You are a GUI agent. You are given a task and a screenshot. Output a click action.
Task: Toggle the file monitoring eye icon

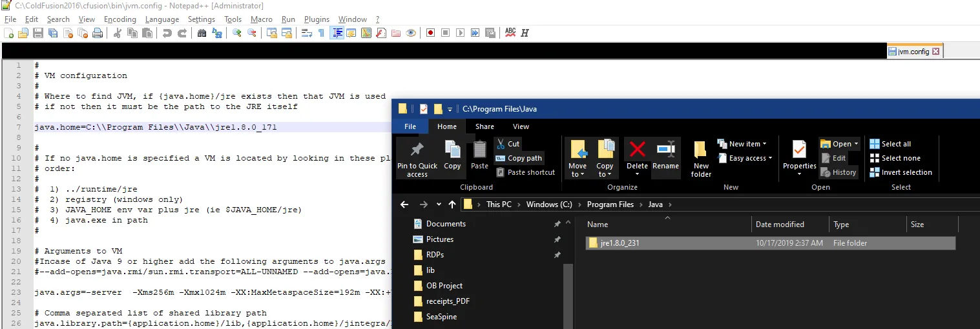[410, 33]
